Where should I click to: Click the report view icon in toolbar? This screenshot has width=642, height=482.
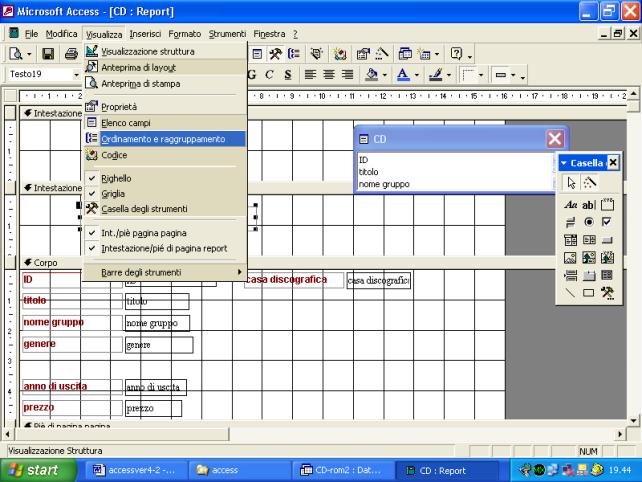pyautogui.click(x=16, y=54)
